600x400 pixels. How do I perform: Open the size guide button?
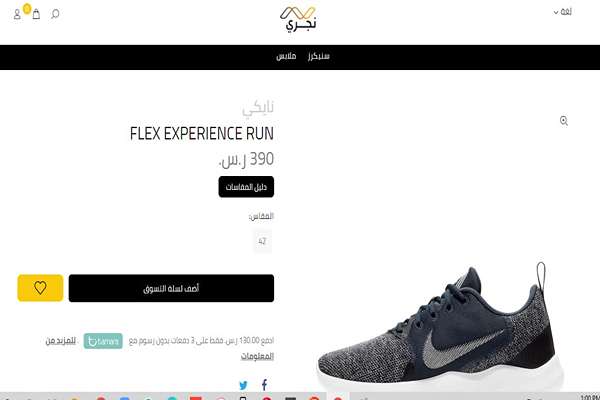coord(246,187)
